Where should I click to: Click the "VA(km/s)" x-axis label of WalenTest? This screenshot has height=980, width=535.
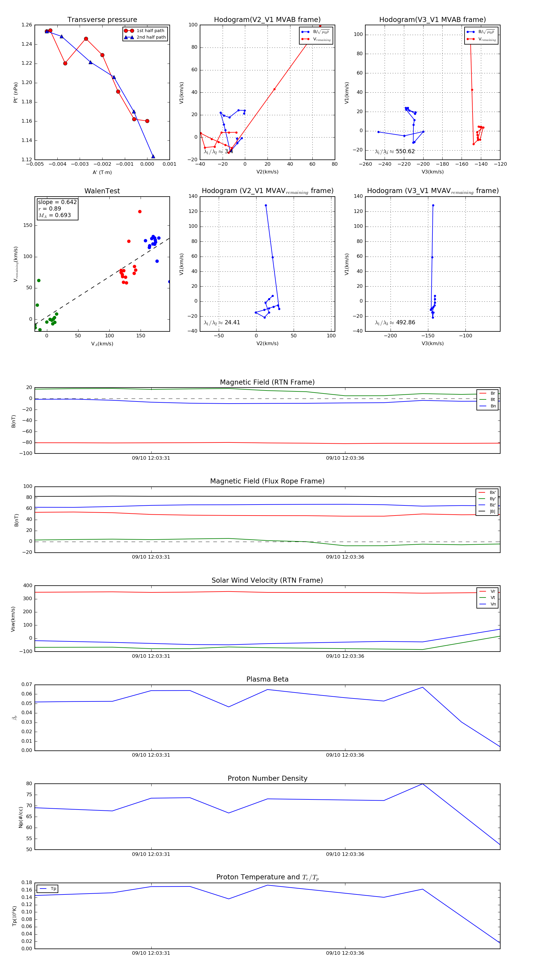(x=102, y=344)
